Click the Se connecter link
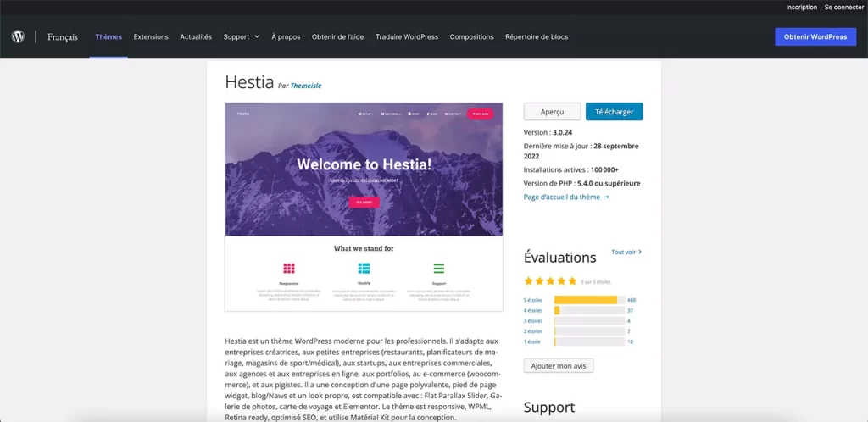Screen dimensions: 868x422 click(x=844, y=7)
